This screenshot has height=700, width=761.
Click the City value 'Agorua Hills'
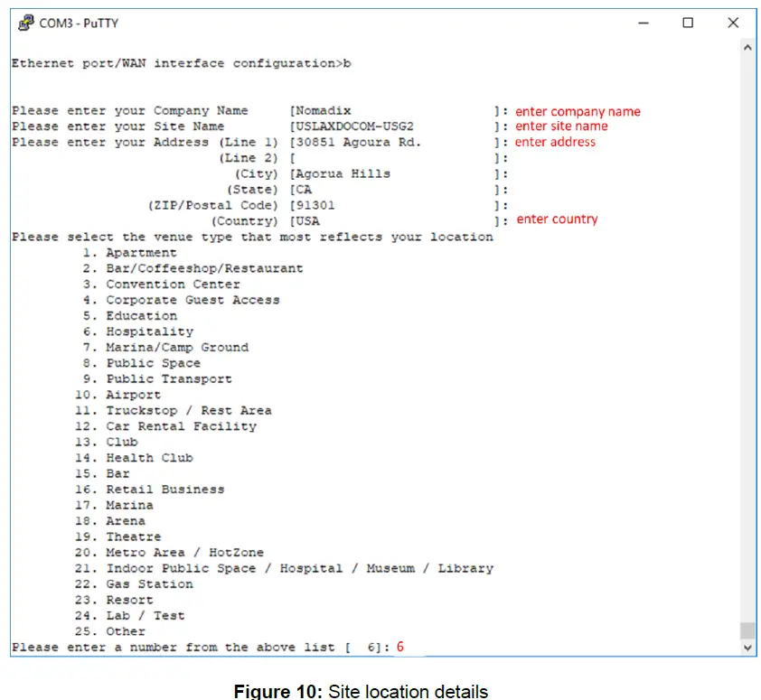[x=343, y=173]
